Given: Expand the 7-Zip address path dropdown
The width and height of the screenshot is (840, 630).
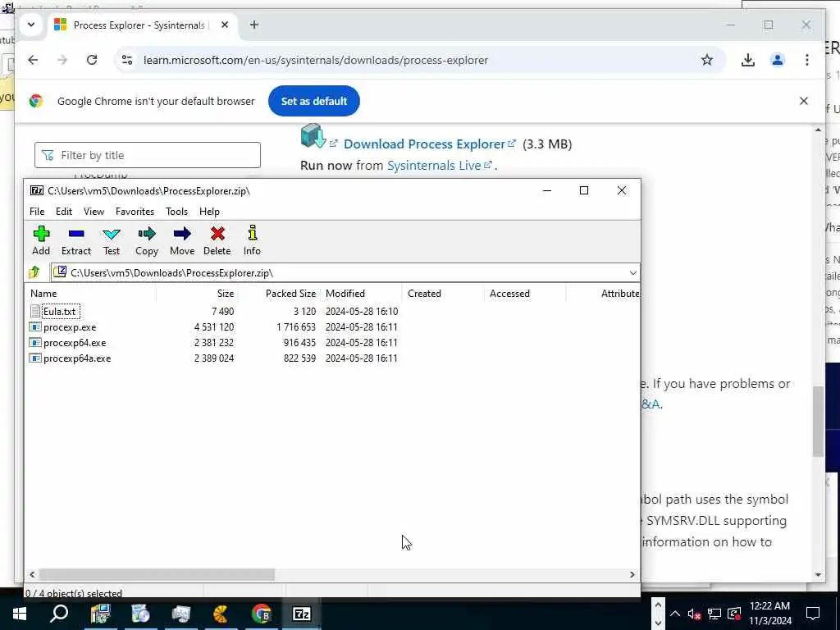Looking at the screenshot, I should point(632,272).
